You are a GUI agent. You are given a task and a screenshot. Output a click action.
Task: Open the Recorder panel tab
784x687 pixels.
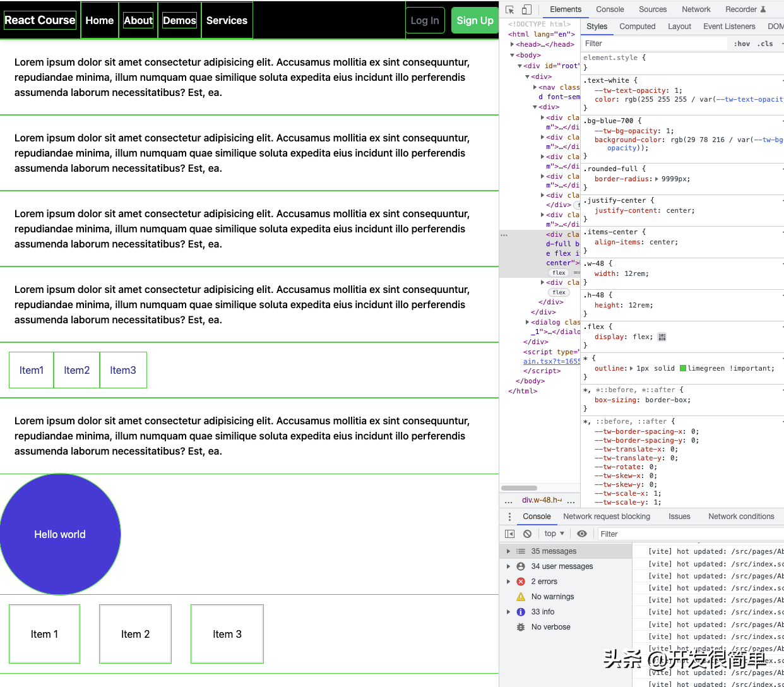[x=745, y=9]
